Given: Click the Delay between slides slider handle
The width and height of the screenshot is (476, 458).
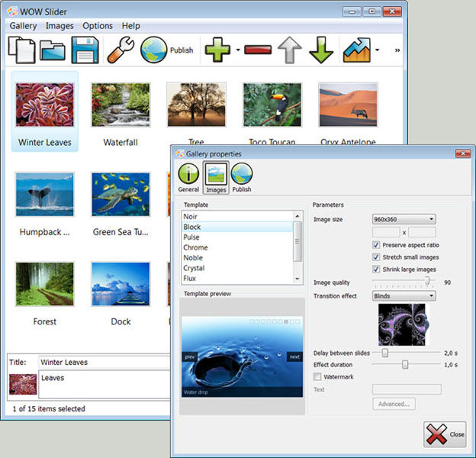Looking at the screenshot, I should pos(385,353).
